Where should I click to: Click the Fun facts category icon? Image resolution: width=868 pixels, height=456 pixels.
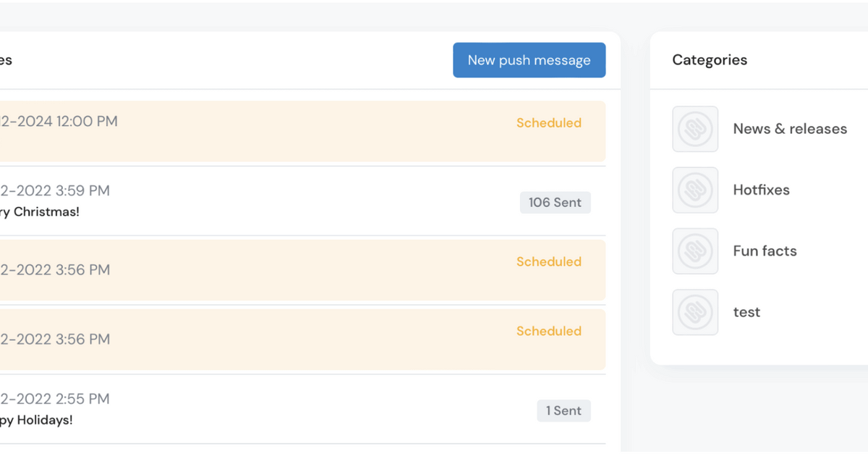click(x=695, y=251)
